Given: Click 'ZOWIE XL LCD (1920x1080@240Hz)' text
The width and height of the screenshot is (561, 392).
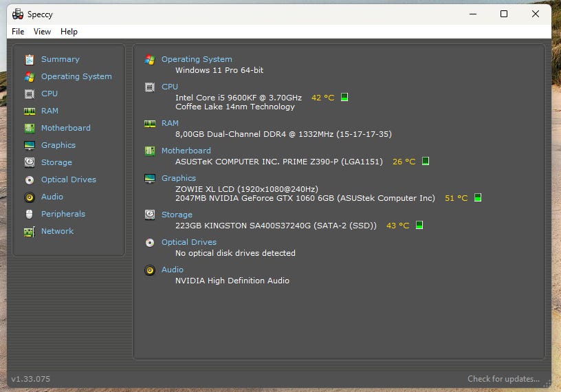Looking at the screenshot, I should pos(247,189).
